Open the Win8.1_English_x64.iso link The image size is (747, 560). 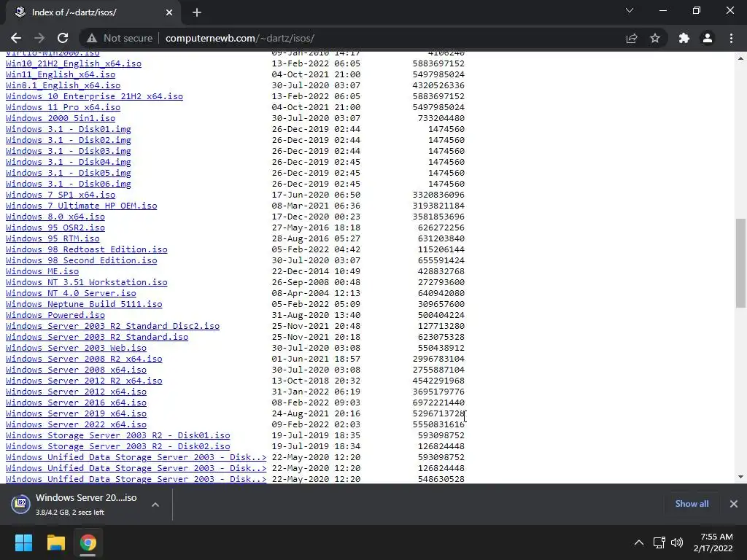63,85
